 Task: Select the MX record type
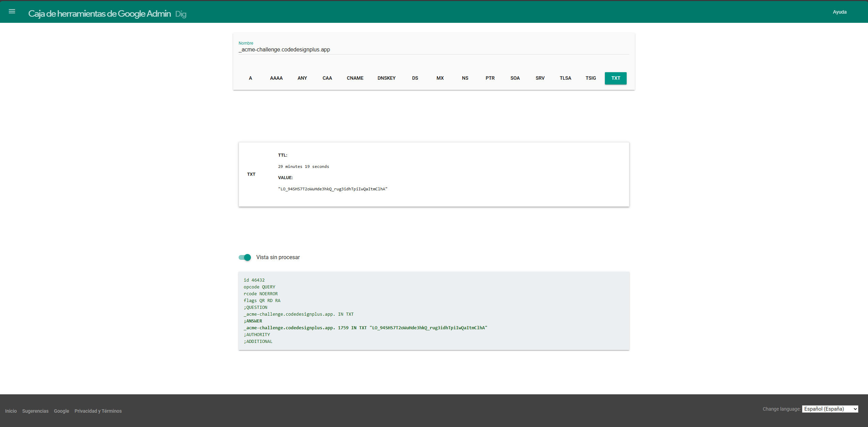[440, 78]
